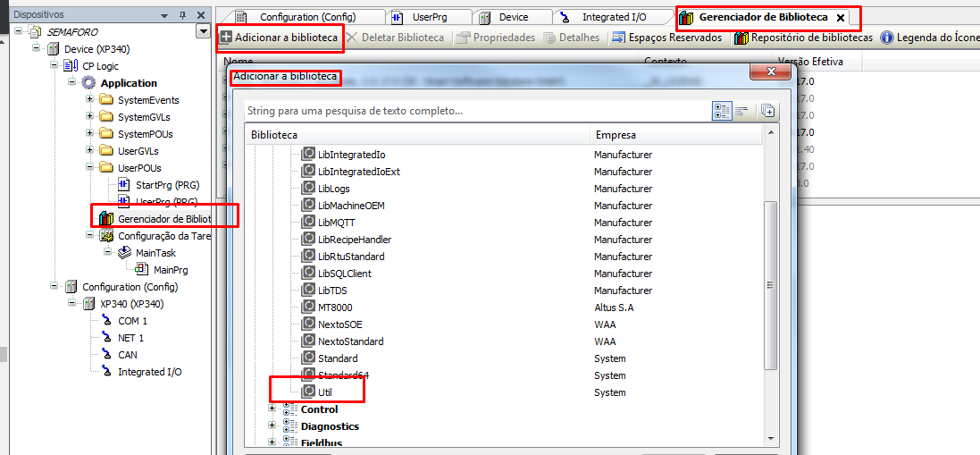Open the Gerenciador de Biblioteca tree node
This screenshot has height=455, width=980.
163,219
